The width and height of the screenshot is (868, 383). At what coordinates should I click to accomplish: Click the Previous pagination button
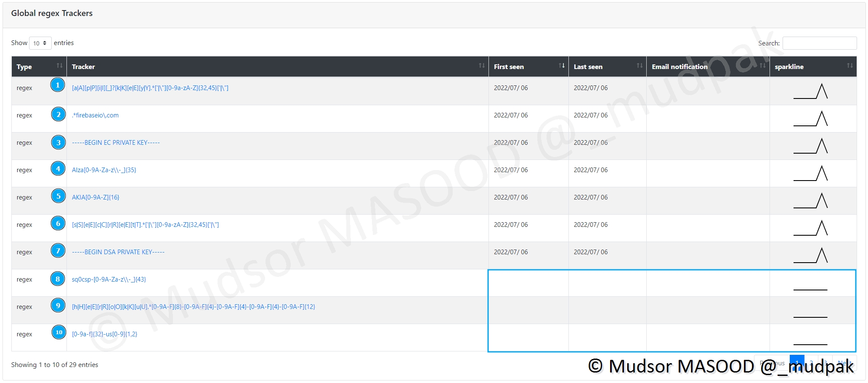(772, 363)
